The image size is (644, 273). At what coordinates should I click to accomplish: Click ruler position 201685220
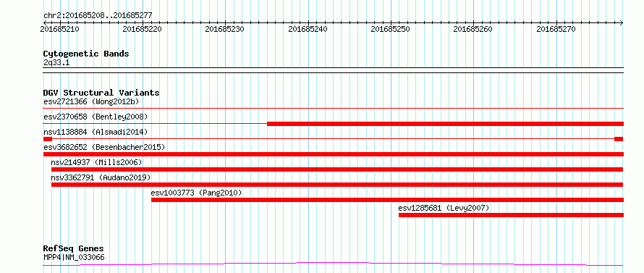pyautogui.click(x=142, y=29)
